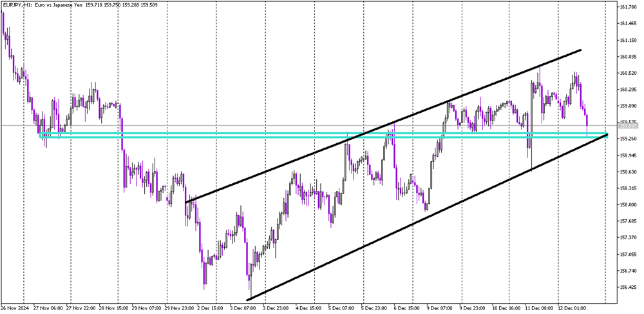Click the 159.260 price axis label

click(629, 139)
